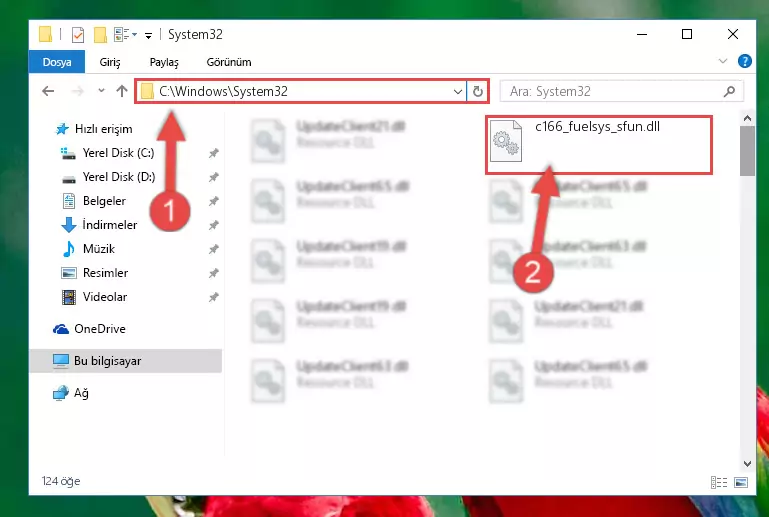
Task: Click the System32 window folder icon
Action: pyautogui.click(x=45, y=34)
